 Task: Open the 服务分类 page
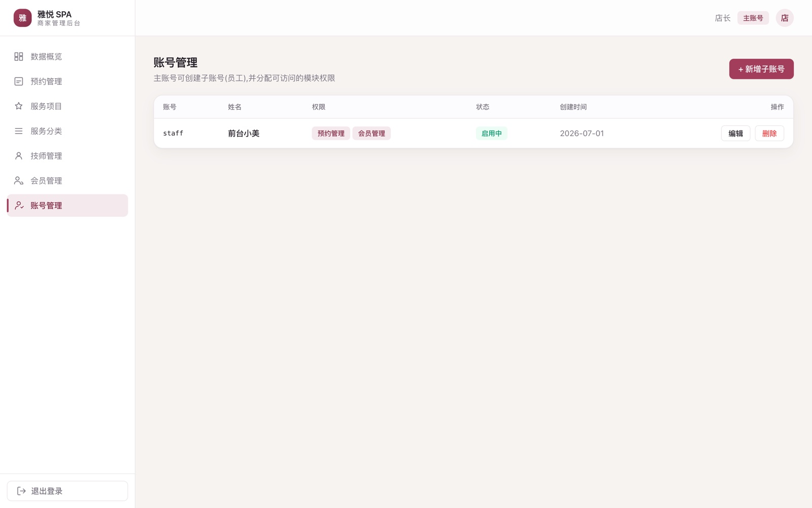click(x=67, y=131)
